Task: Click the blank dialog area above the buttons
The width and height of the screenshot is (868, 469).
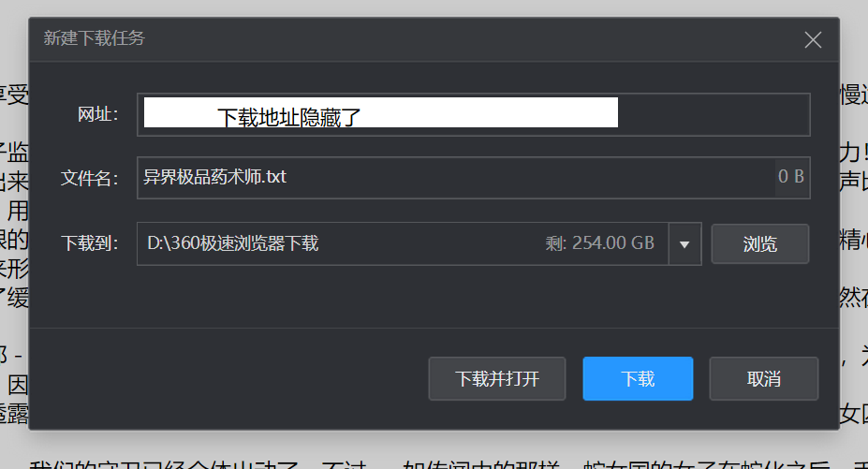Action: click(434, 297)
